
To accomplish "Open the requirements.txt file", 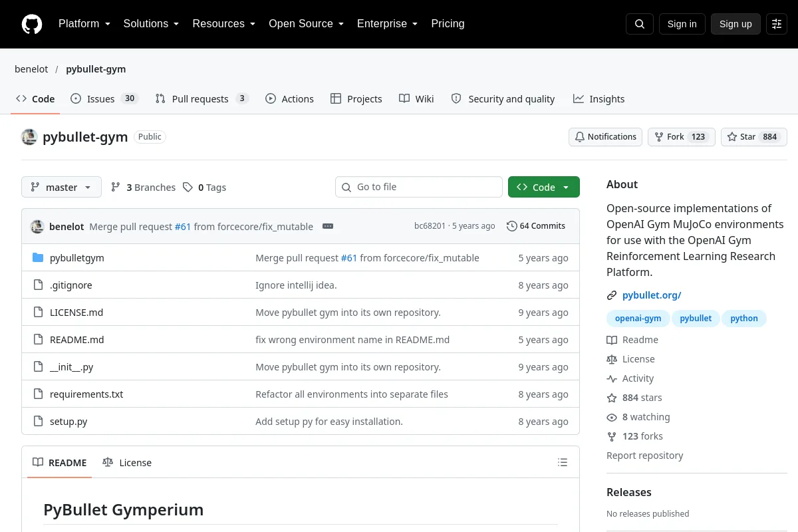I will (x=86, y=394).
